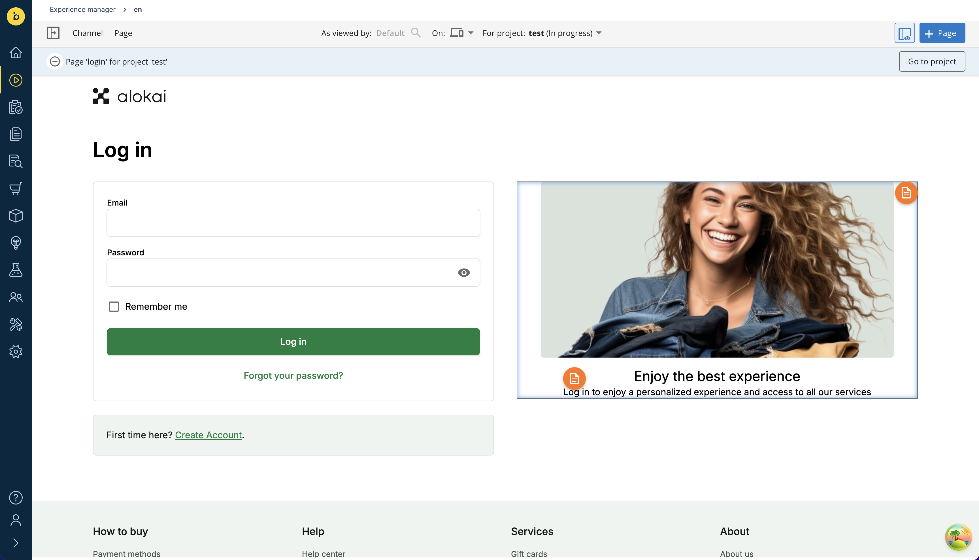Open the Home section in the sidebar

click(16, 52)
